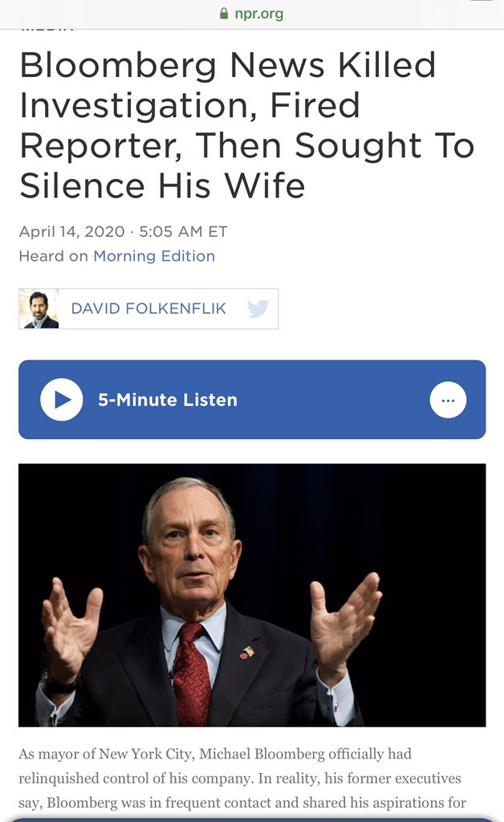Play the 5-Minute Listen audio

point(62,400)
